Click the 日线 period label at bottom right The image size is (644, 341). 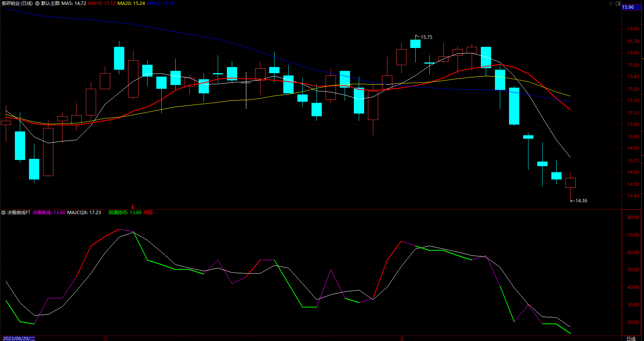point(631,338)
